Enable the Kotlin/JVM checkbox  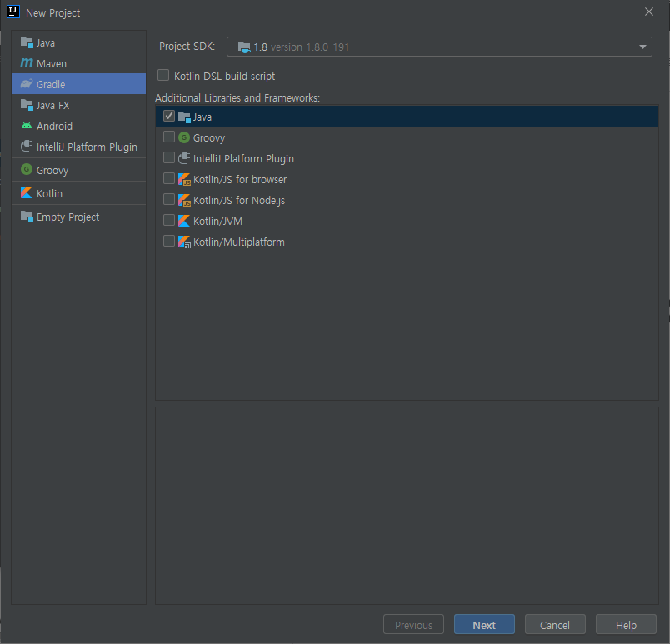point(169,220)
